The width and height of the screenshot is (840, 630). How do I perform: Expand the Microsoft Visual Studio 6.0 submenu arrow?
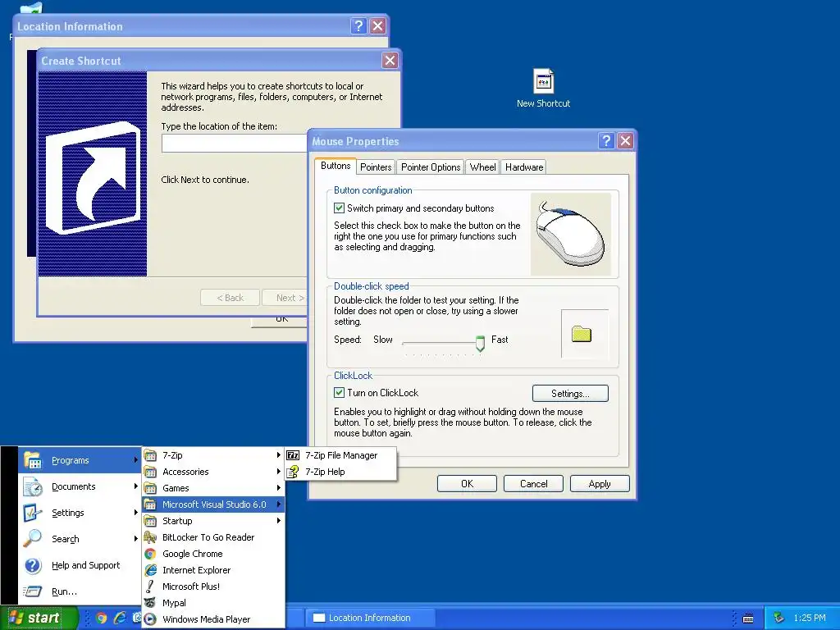click(x=279, y=504)
